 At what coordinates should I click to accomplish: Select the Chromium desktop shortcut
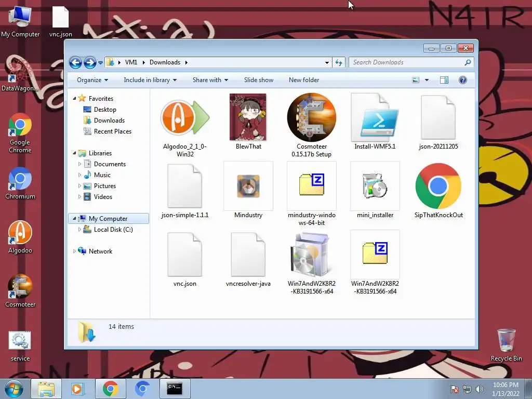20,183
